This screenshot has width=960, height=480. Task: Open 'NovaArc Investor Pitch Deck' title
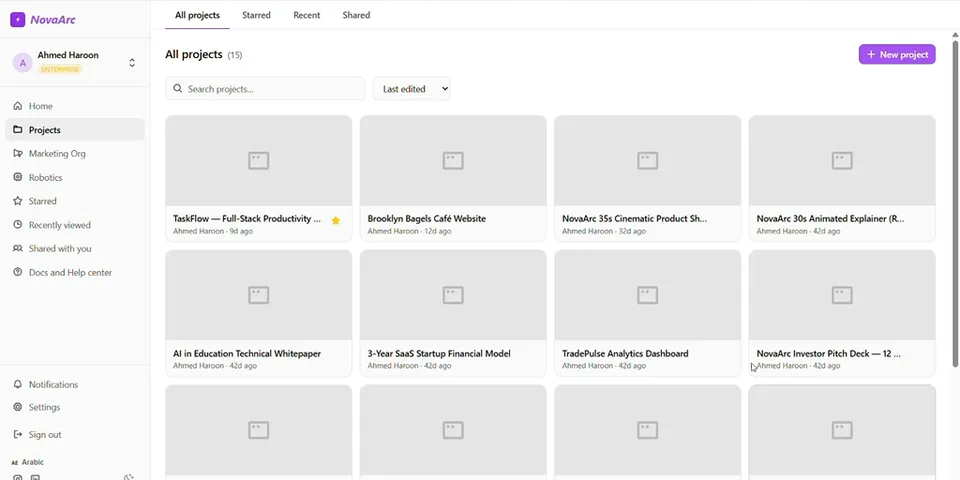pos(828,353)
